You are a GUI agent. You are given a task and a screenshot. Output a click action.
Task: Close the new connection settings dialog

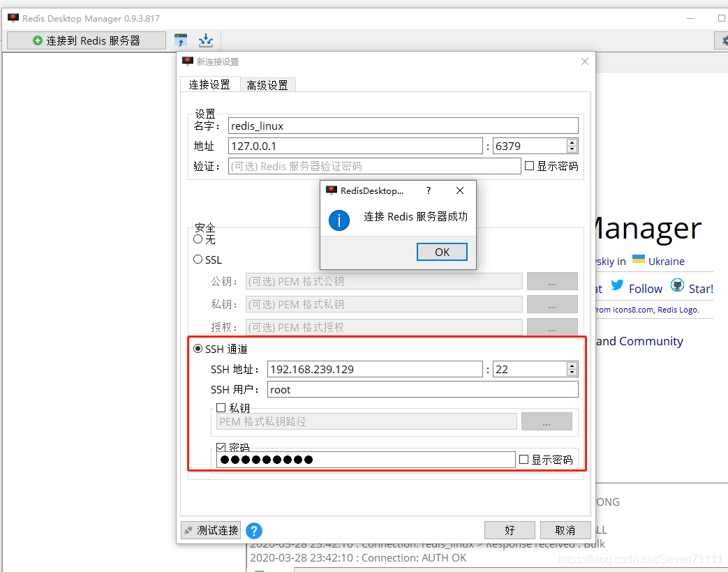[584, 61]
